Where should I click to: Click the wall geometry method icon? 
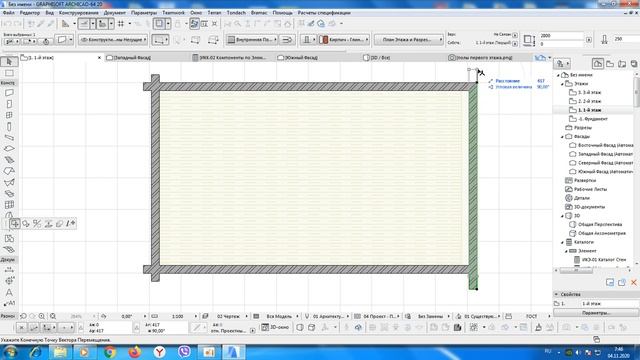[x=160, y=40]
